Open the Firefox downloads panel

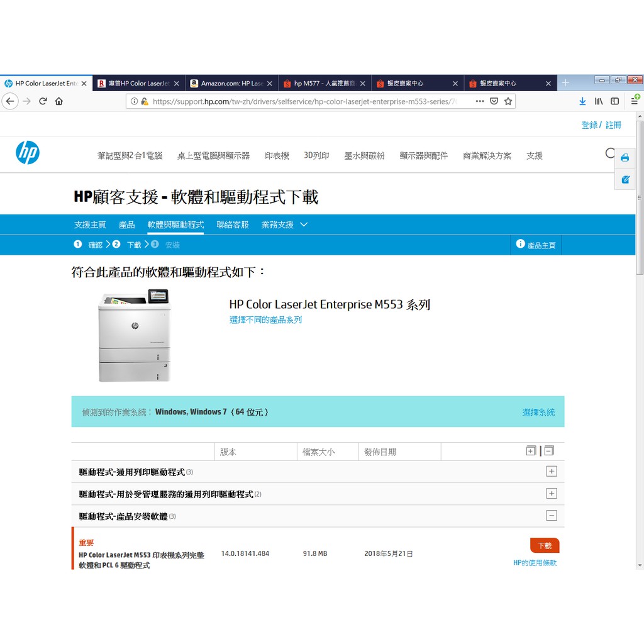582,101
